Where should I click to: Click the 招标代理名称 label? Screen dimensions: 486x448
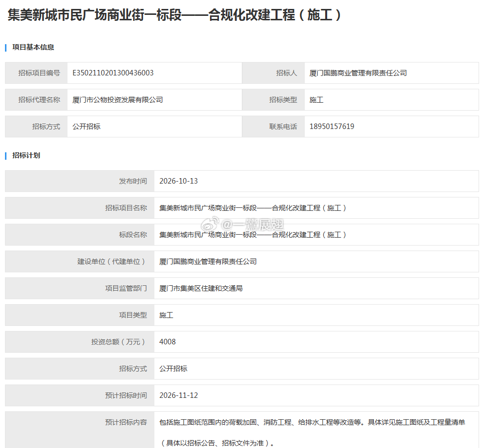(39, 100)
